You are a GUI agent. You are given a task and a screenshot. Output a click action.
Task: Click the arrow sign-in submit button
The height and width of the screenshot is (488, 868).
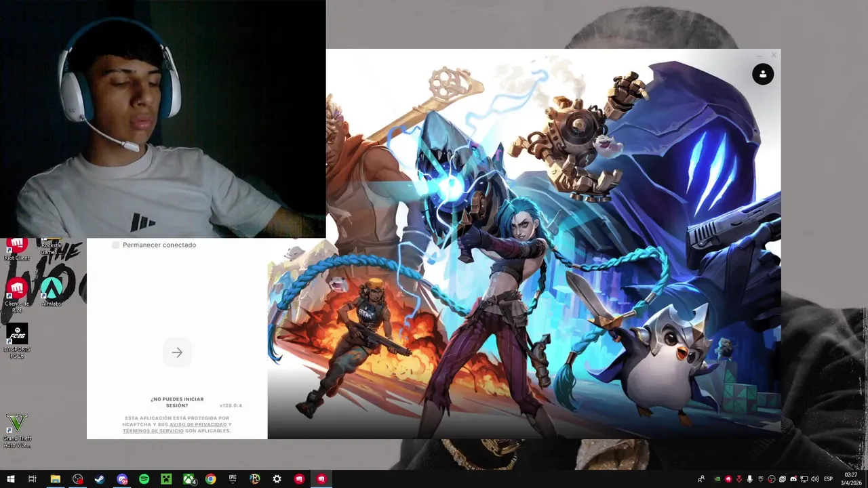point(177,352)
